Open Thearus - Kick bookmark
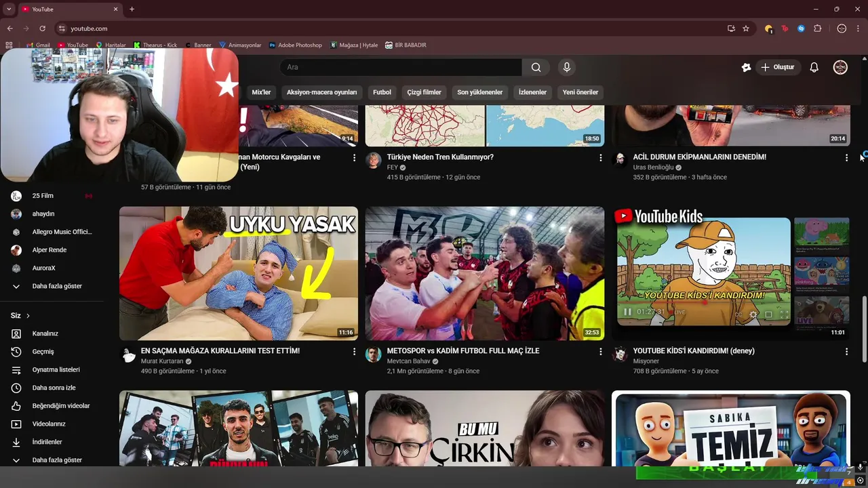Image resolution: width=868 pixels, height=488 pixels. [155, 45]
